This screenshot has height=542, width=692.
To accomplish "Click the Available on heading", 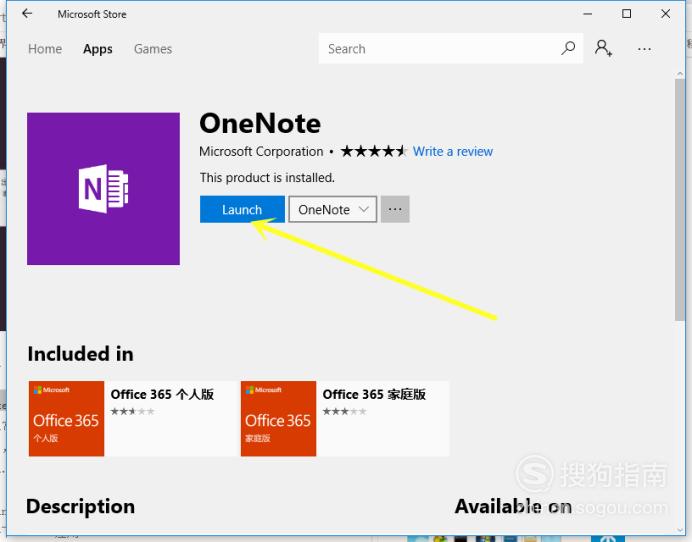I will [513, 506].
